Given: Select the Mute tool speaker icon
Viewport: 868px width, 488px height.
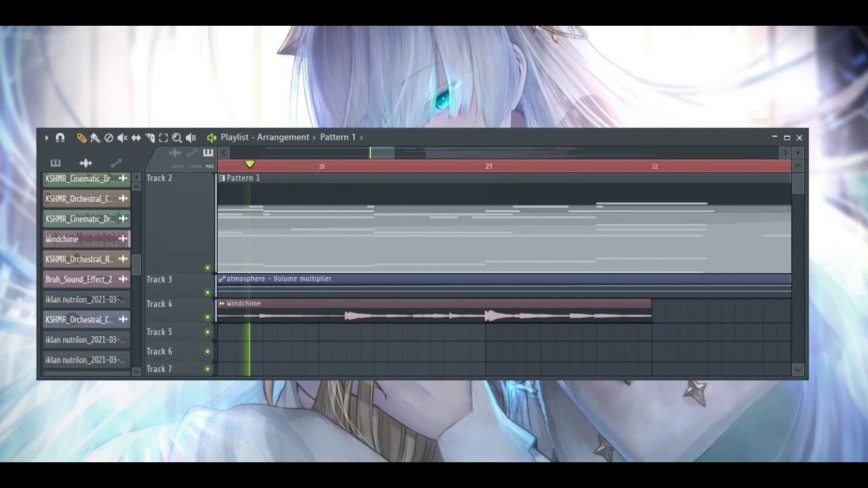Looking at the screenshot, I should point(122,138).
